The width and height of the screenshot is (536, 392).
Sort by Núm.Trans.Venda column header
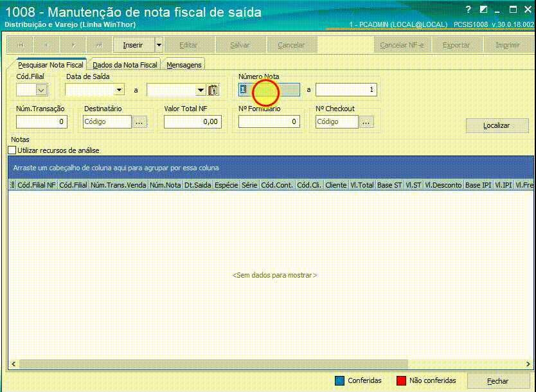pyautogui.click(x=119, y=185)
